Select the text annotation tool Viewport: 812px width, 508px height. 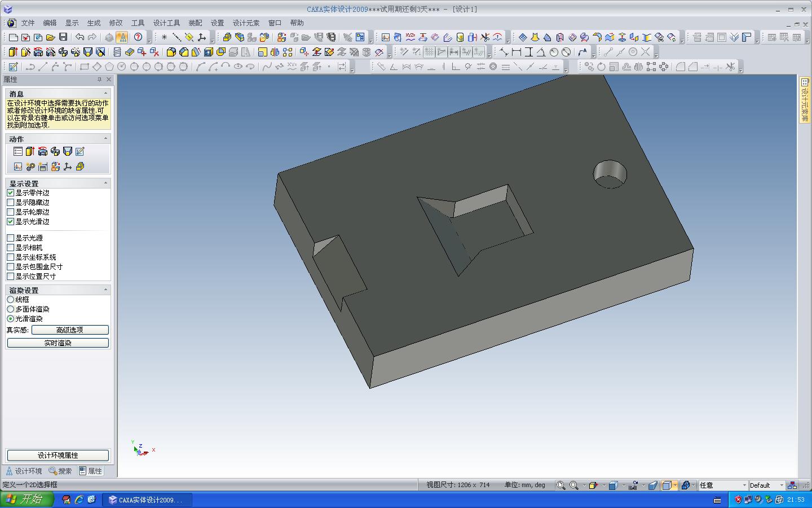(583, 52)
